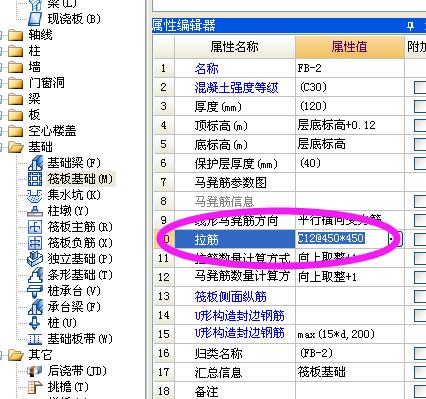Open the 基础梁(F) component icon

(x=35, y=163)
